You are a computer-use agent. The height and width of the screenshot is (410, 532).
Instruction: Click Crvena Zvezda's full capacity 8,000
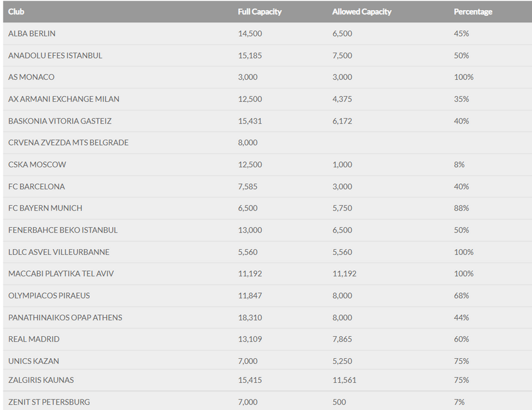coord(247,143)
